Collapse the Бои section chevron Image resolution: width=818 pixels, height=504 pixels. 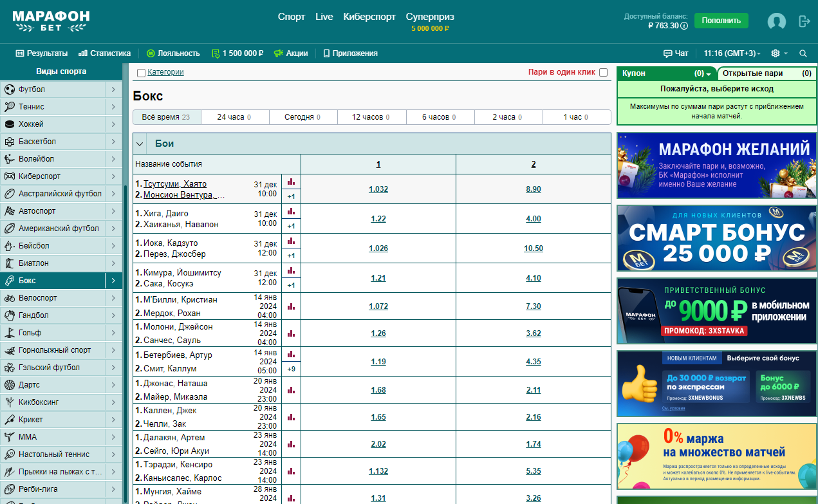140,144
